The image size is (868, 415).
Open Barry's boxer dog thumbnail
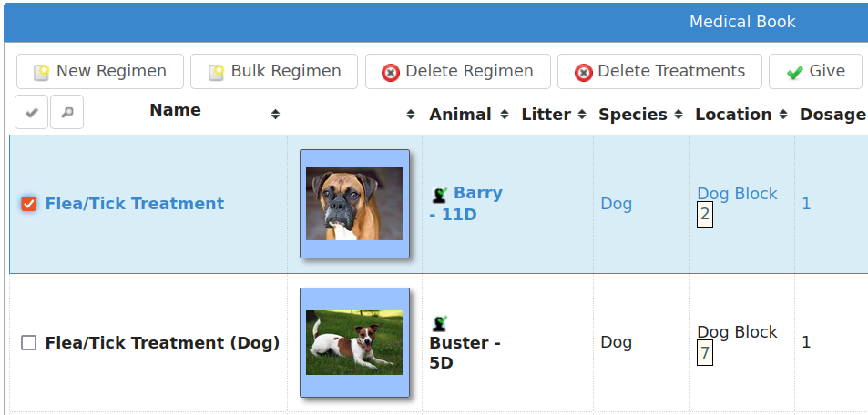(354, 204)
